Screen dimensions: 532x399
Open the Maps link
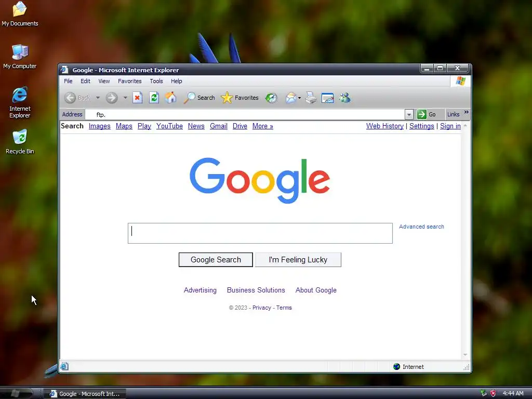124,126
